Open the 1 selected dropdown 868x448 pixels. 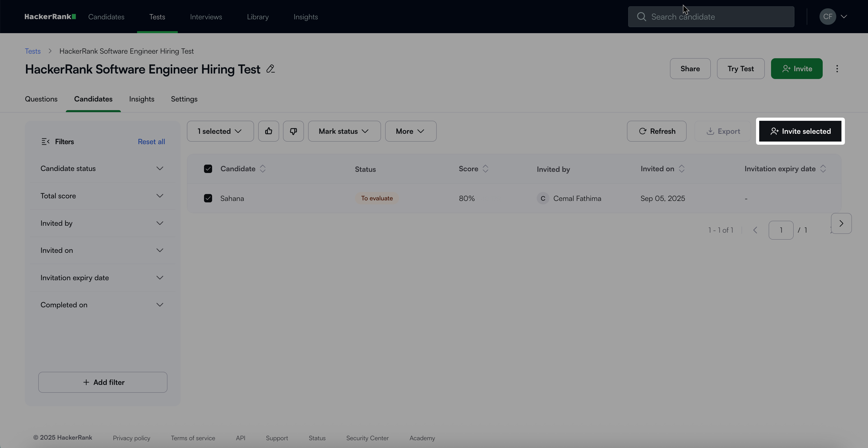pos(220,131)
